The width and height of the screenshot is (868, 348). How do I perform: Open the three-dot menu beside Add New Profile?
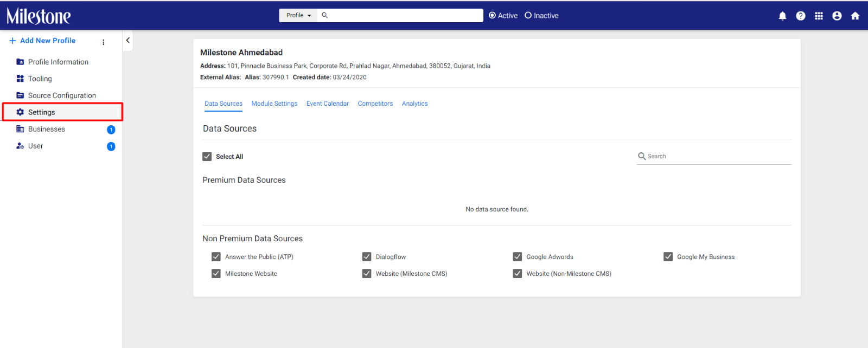103,42
